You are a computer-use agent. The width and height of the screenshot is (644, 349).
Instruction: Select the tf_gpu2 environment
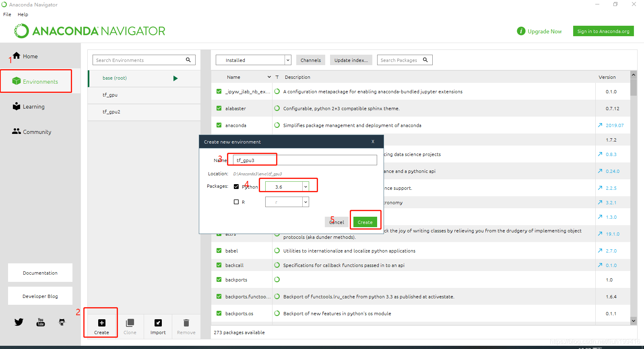(144, 112)
